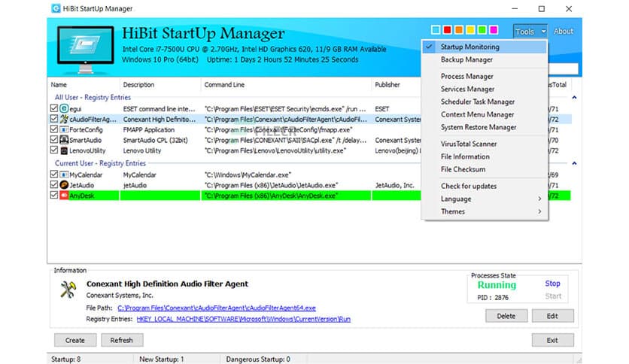Open Process Manager

point(485,76)
